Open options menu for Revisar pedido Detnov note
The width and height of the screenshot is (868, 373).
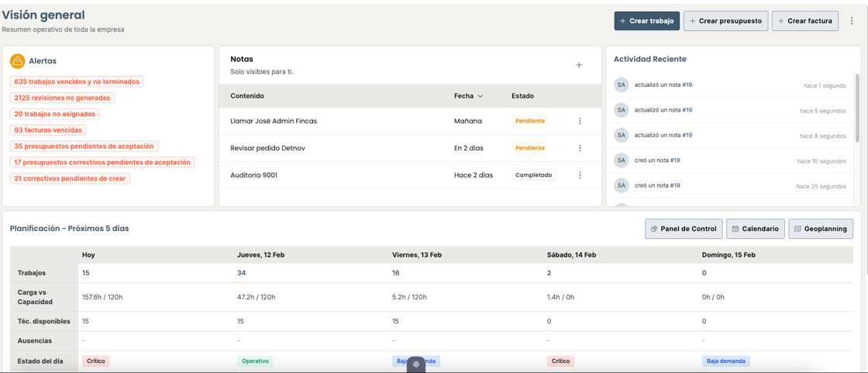coord(580,148)
